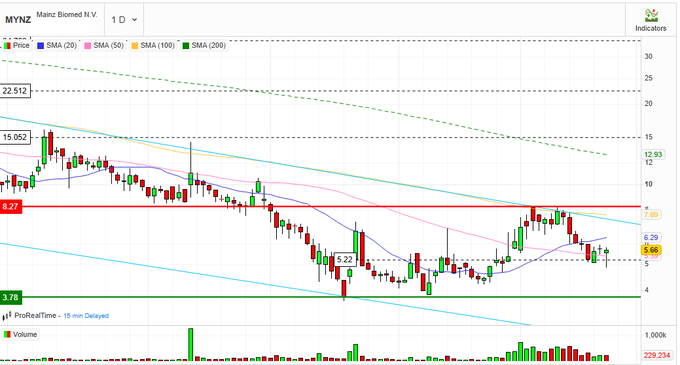This screenshot has height=365, width=680.
Task: Select the red 8.27 resistance label
Action: (x=11, y=206)
